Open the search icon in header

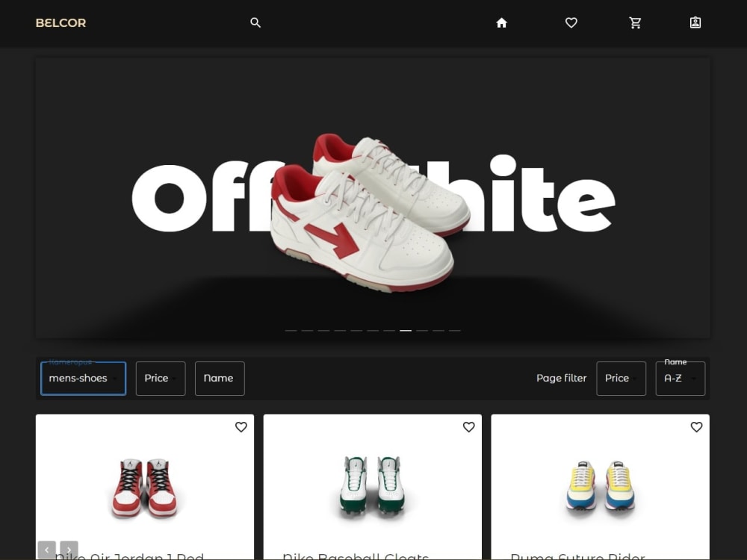(x=255, y=23)
